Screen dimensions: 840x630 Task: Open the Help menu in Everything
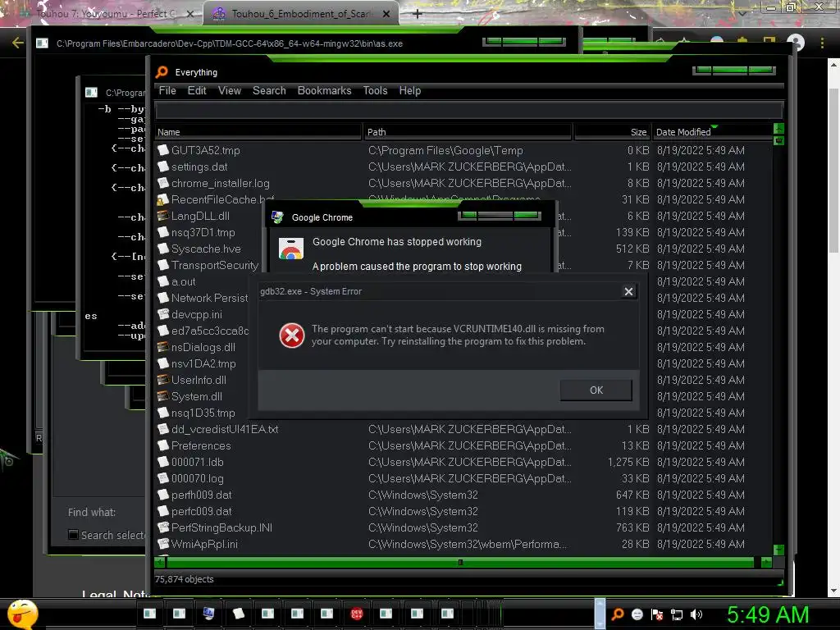point(410,90)
